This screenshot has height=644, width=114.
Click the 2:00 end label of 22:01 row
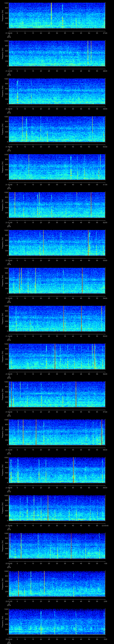(x=105, y=601)
